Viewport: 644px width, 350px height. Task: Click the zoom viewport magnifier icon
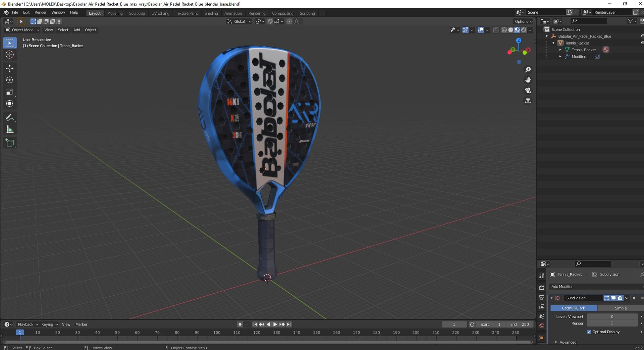528,70
